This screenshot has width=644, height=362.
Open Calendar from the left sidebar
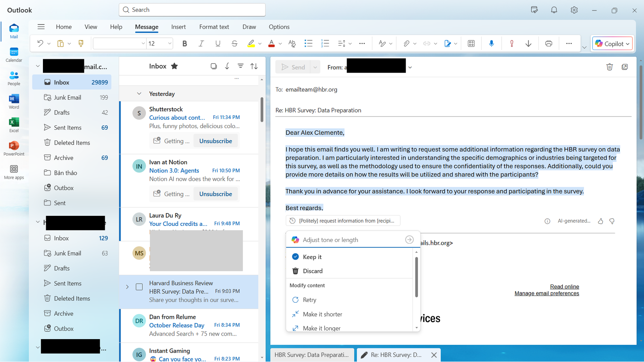pos(14,55)
